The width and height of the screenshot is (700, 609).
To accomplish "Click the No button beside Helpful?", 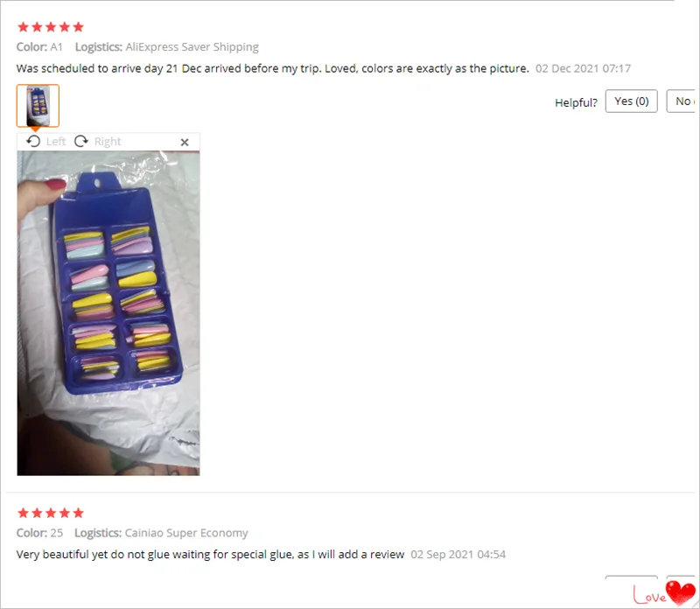I will 682,101.
